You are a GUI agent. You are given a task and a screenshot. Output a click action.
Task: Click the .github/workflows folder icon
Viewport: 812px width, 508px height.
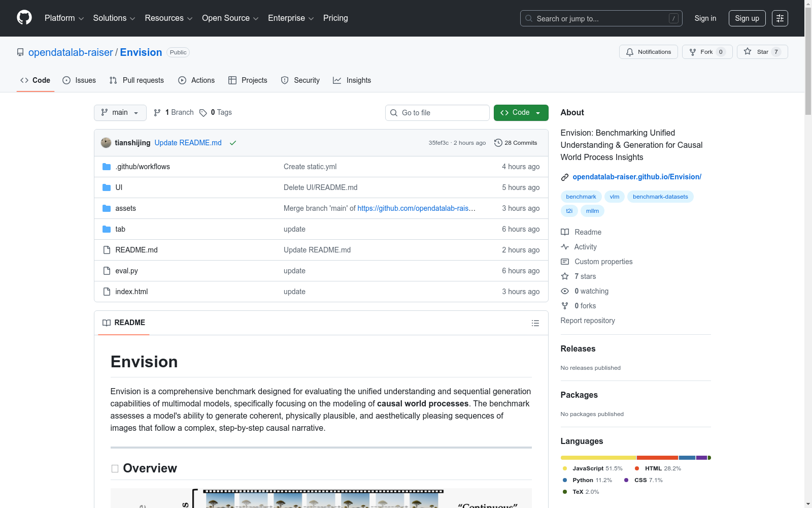pyautogui.click(x=107, y=167)
